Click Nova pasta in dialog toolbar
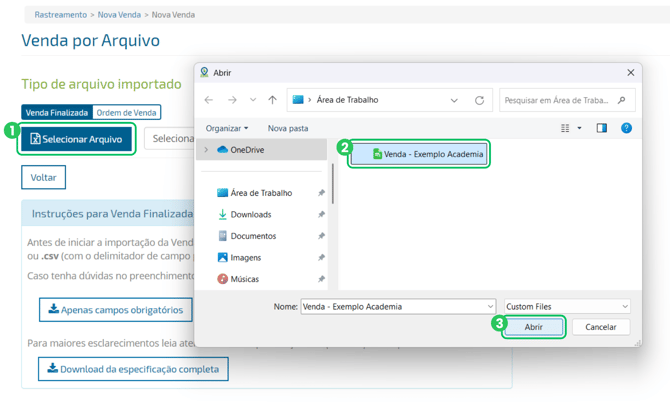 (x=288, y=128)
